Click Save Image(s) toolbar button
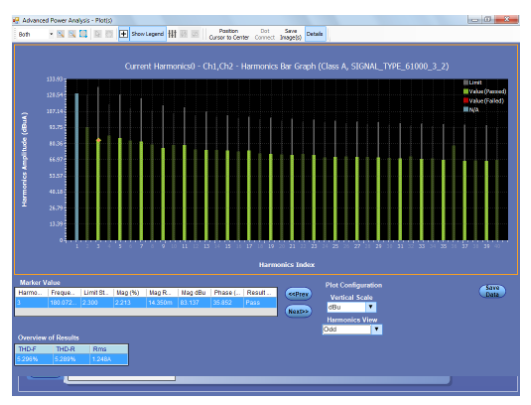Image resolution: width=531 pixels, height=405 pixels. point(291,34)
